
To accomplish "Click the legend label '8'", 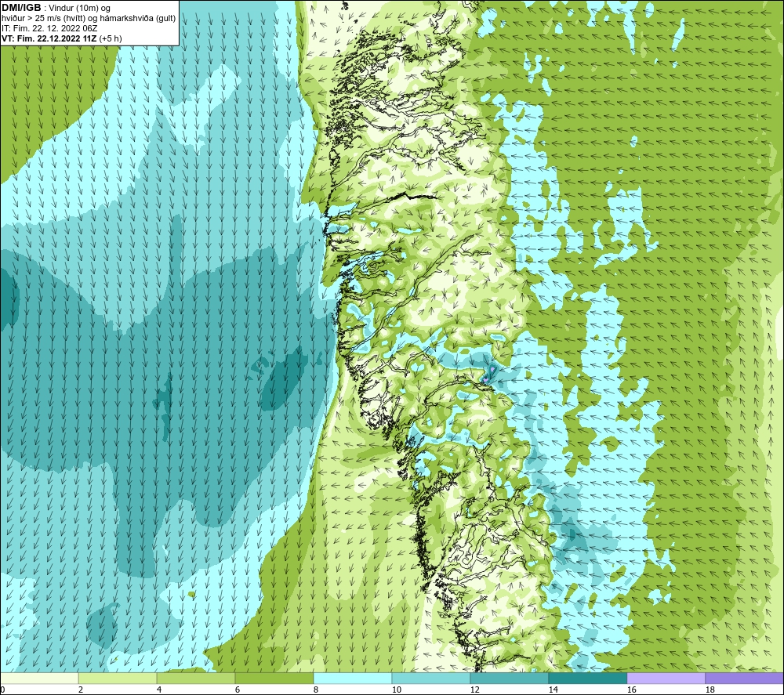I will [x=316, y=690].
